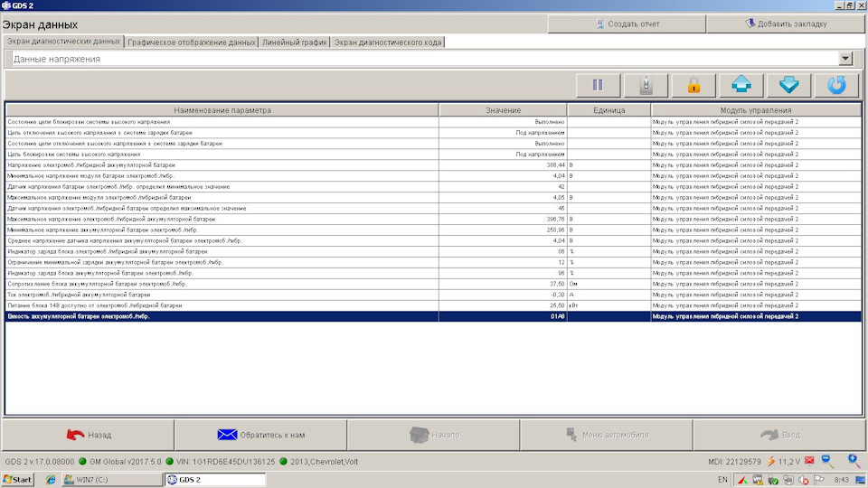Select the Среднее напряжение датчика напряжения row
This screenshot has width=868, height=488.
pos(433,240)
